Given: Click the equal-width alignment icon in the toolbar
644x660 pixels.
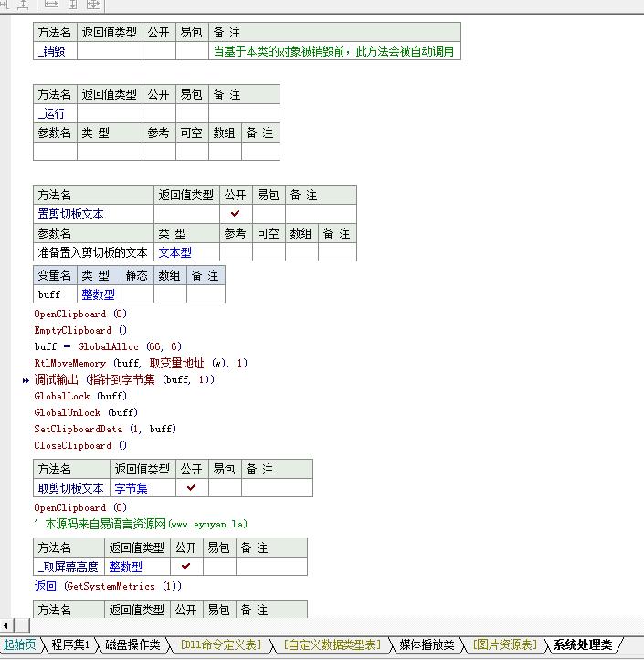Looking at the screenshot, I should 51,4.
